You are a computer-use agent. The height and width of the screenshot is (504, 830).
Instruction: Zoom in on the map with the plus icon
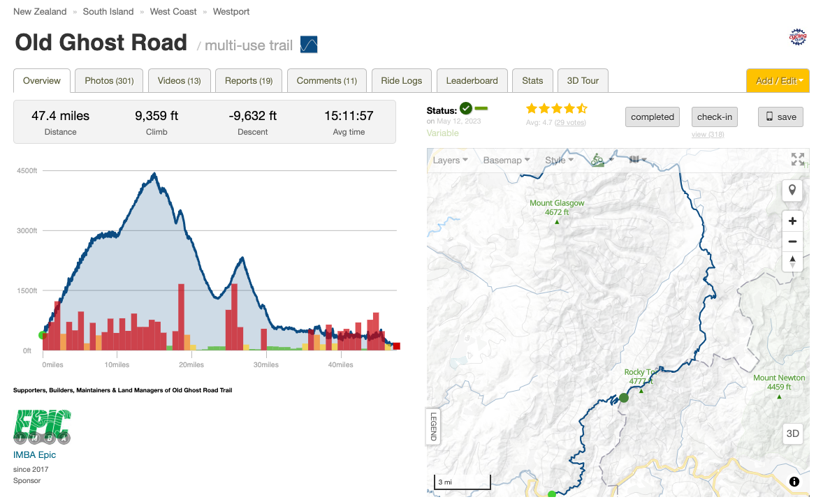[792, 221]
